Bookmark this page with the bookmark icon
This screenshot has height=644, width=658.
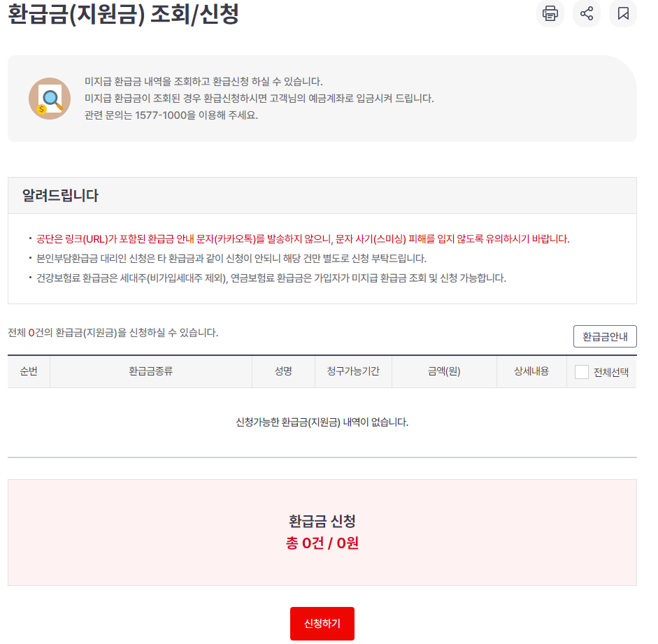click(x=623, y=13)
